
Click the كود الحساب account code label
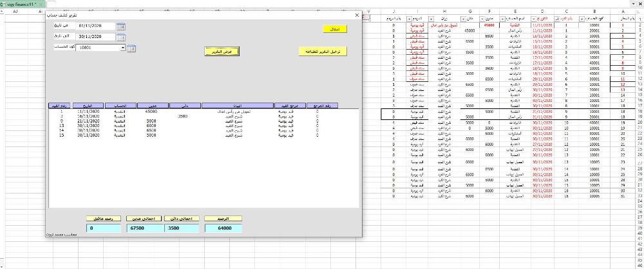[x=64, y=47]
